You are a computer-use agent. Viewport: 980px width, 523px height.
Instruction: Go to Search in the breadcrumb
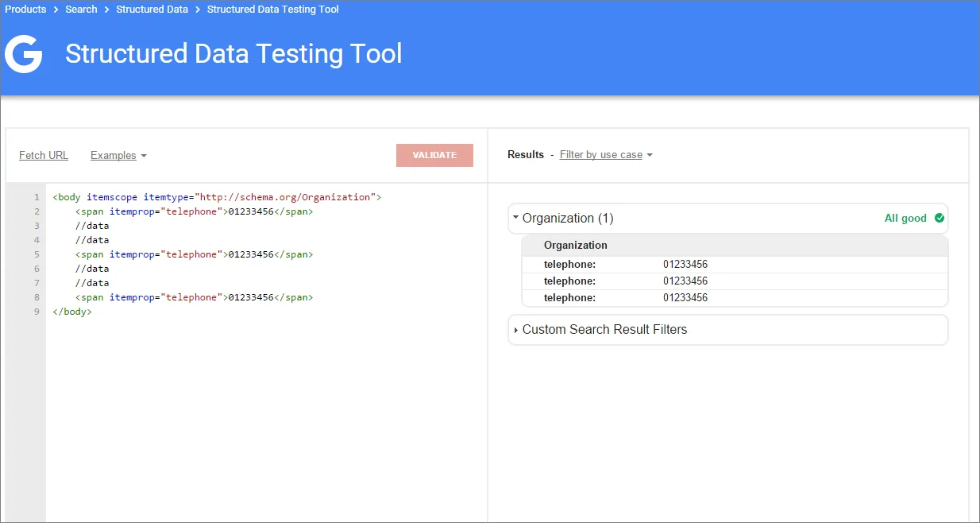click(x=81, y=10)
